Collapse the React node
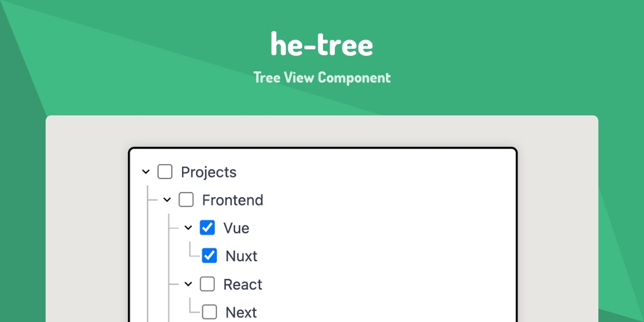 tap(189, 284)
